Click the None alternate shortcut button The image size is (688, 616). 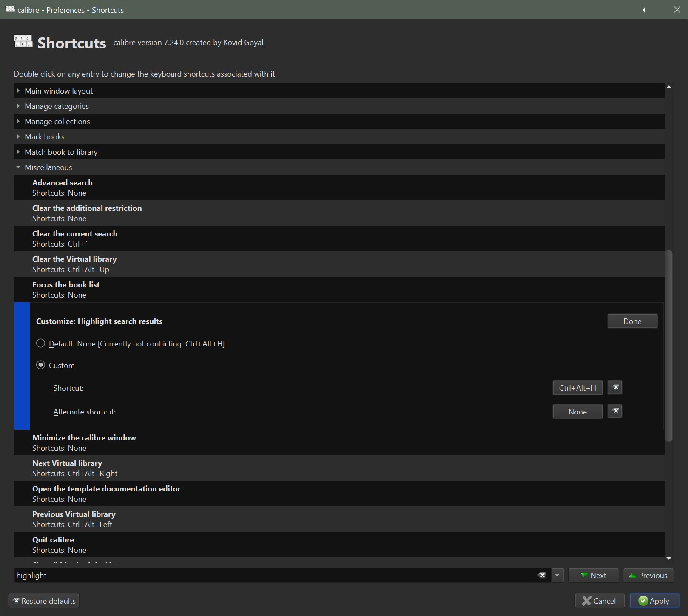click(577, 412)
